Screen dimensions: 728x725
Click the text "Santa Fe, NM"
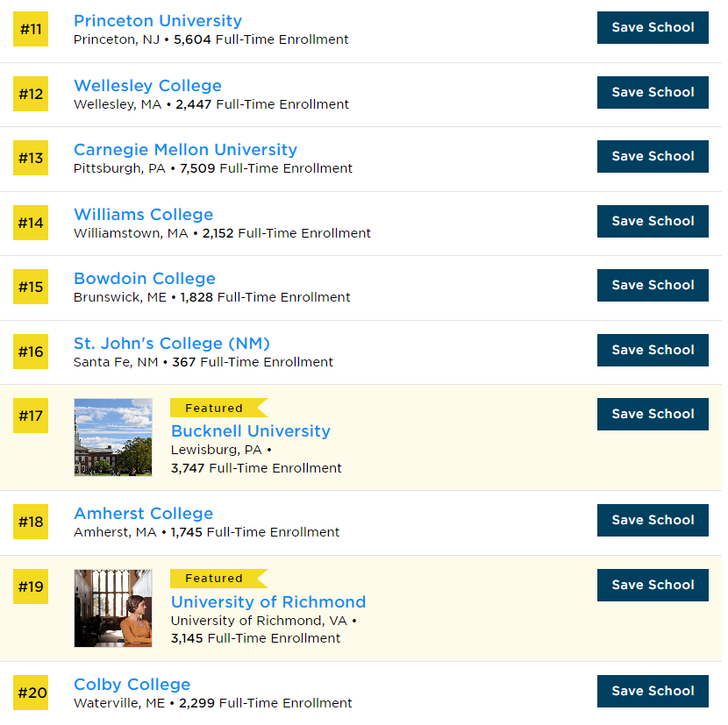point(116,363)
